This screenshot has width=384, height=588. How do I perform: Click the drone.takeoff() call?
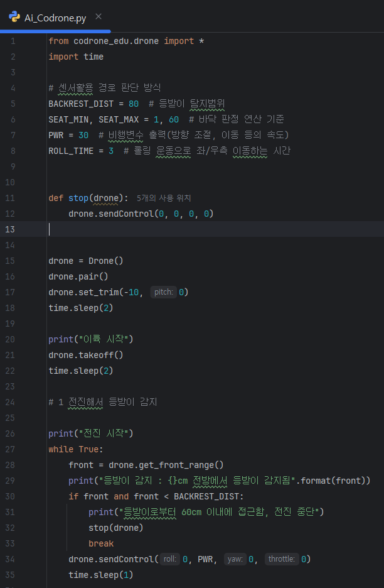point(85,355)
